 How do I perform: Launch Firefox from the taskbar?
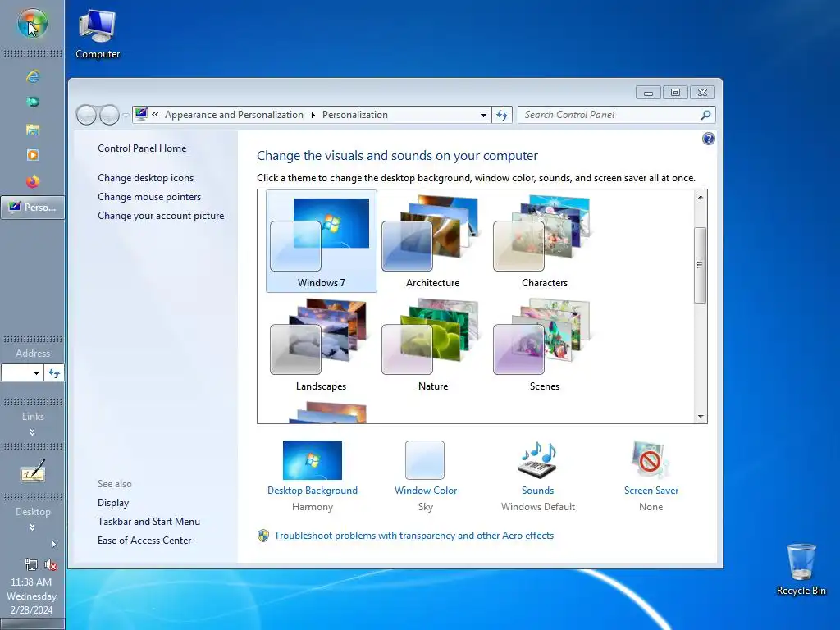pos(33,181)
